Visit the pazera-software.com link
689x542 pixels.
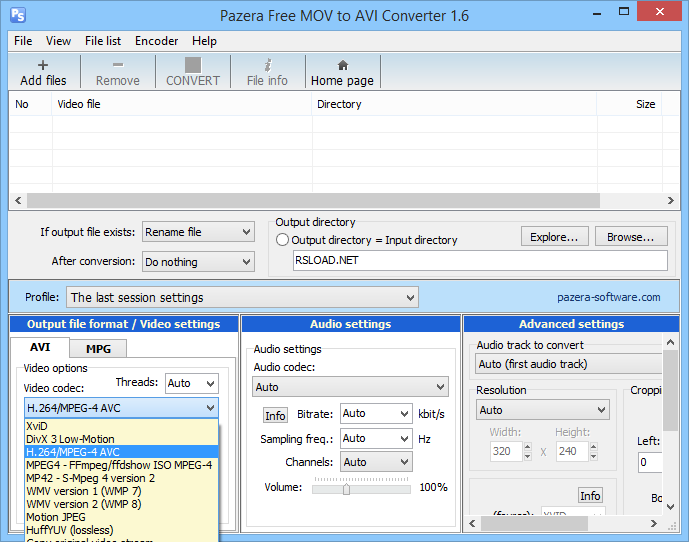tap(609, 297)
